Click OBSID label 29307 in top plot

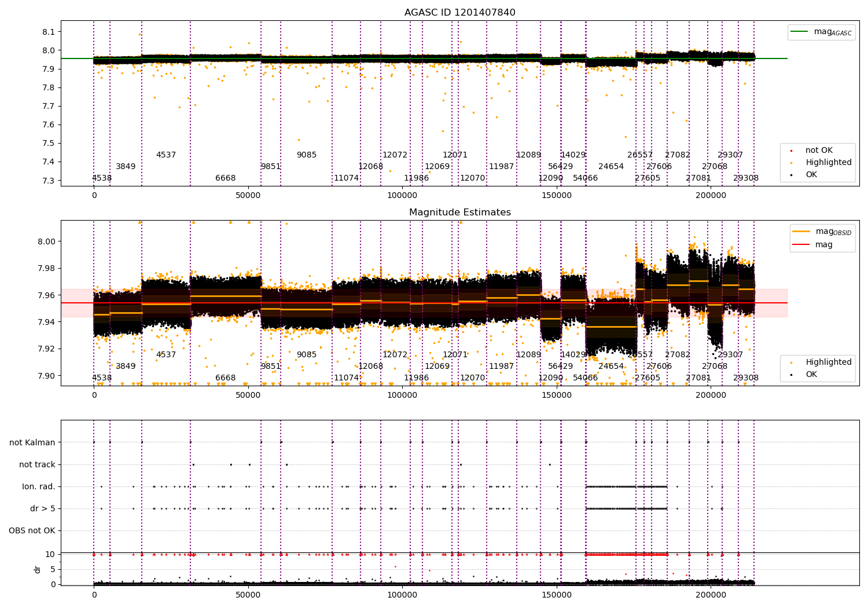click(x=730, y=155)
